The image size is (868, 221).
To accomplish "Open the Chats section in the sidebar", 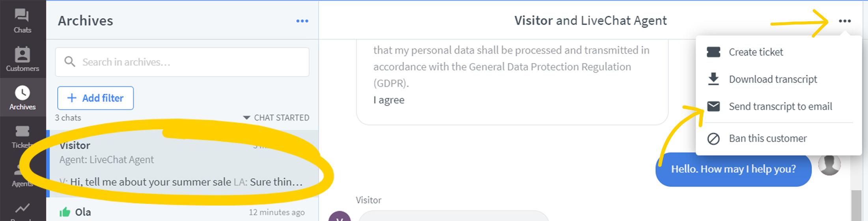I will coord(22,20).
